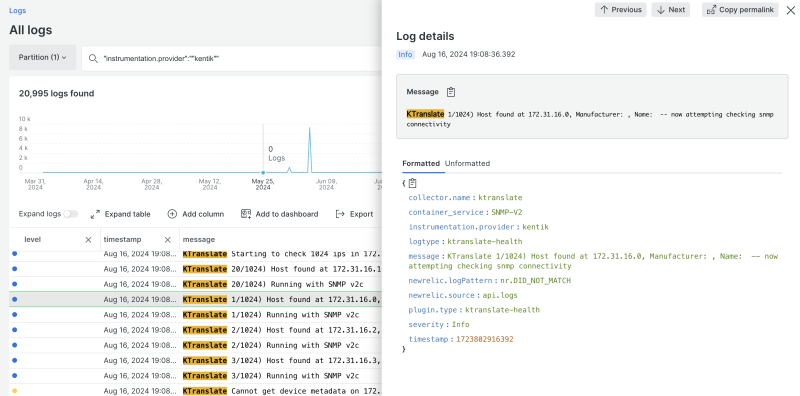The width and height of the screenshot is (800, 396).
Task: Select the log row '2/1024) Running with SNMP v2c'
Action: [x=195, y=345]
